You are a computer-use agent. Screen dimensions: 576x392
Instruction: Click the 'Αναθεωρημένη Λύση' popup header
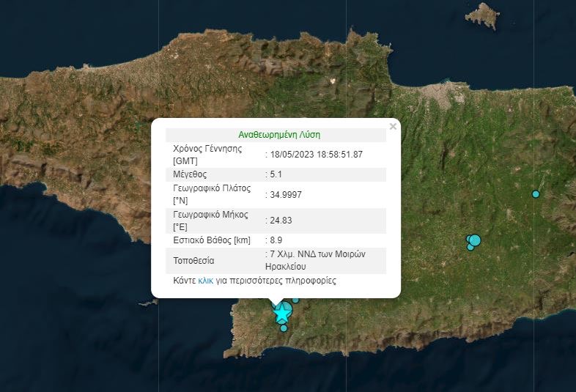[x=279, y=135]
